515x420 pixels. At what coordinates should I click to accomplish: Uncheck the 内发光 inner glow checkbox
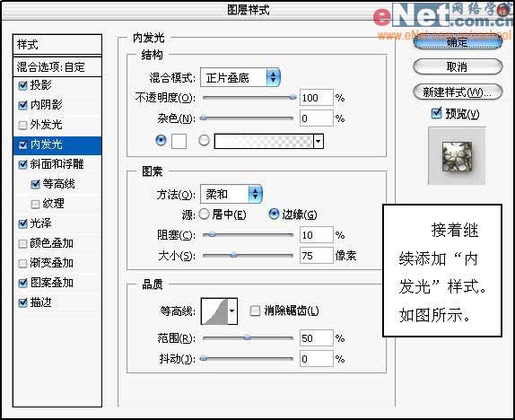pos(22,144)
